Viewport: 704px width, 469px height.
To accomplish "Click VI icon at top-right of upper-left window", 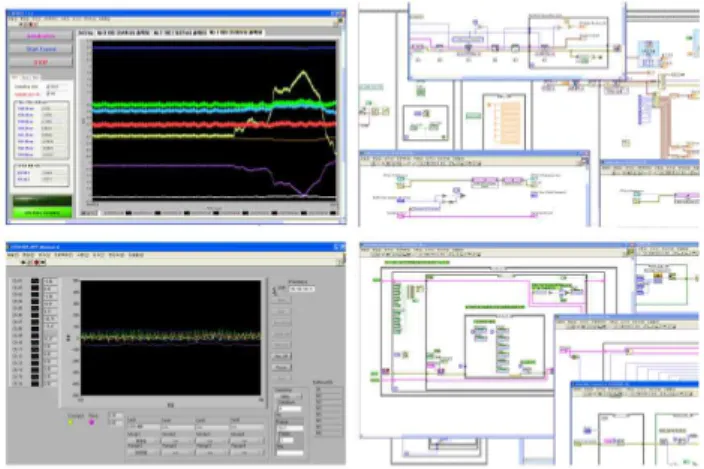I will [x=340, y=21].
